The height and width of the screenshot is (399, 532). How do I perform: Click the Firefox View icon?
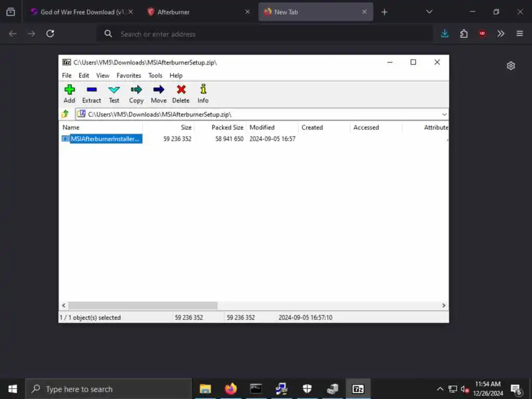click(x=10, y=12)
